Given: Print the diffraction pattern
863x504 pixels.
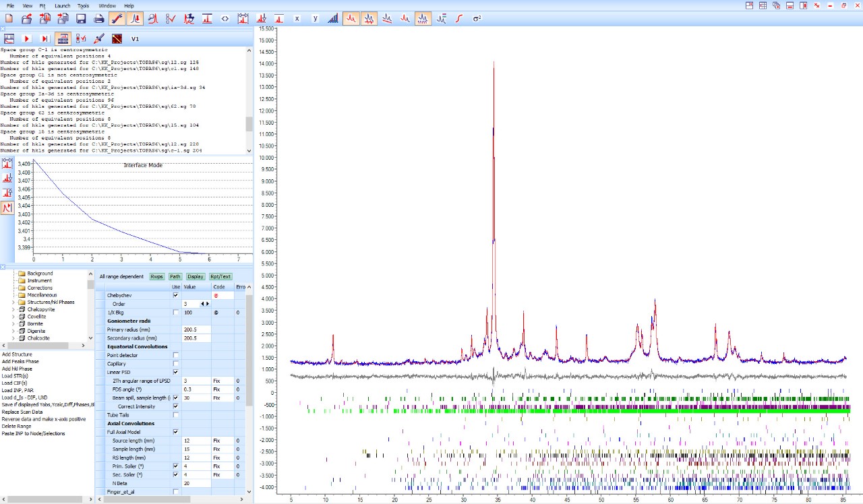Looking at the screenshot, I should pos(98,18).
